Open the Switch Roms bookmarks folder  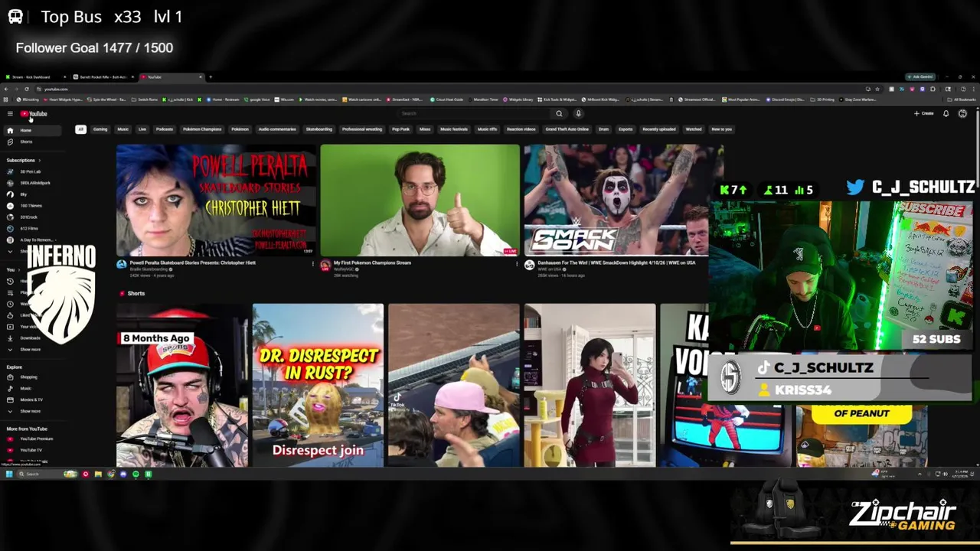tap(145, 99)
